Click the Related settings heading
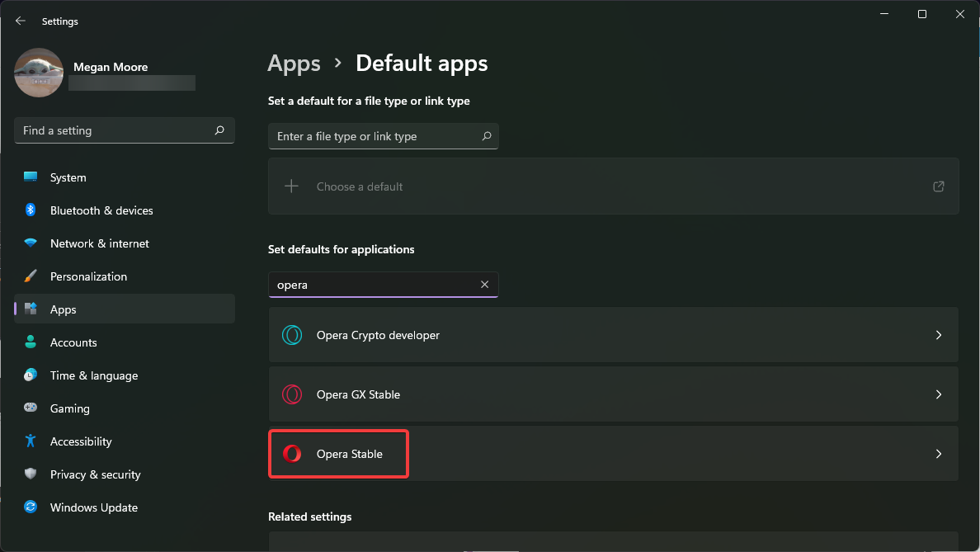The width and height of the screenshot is (980, 552). click(x=310, y=517)
